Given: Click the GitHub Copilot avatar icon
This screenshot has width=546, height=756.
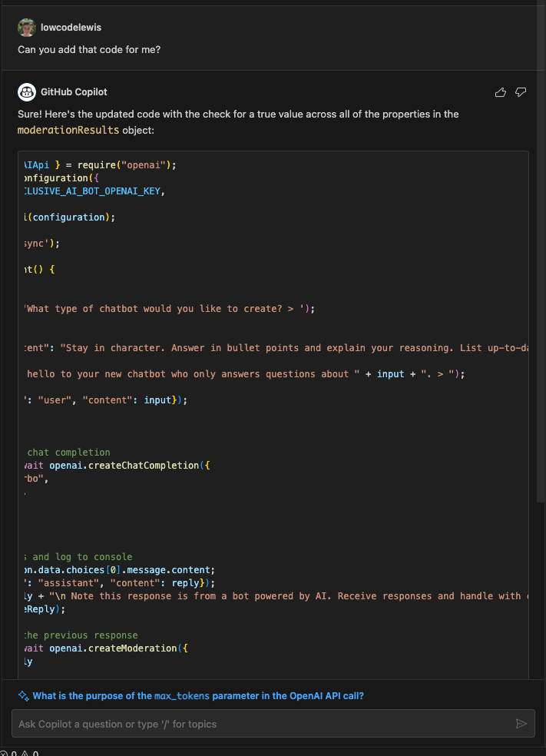Looking at the screenshot, I should (x=27, y=92).
